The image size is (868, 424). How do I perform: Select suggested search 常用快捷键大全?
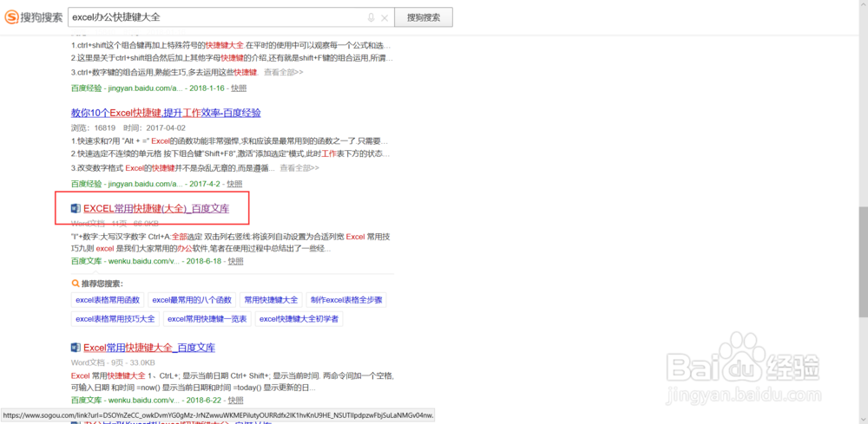click(271, 300)
